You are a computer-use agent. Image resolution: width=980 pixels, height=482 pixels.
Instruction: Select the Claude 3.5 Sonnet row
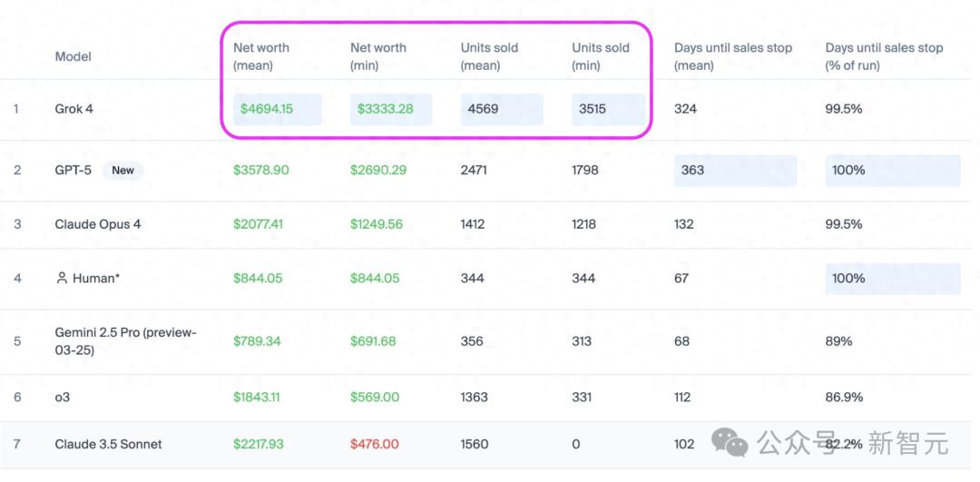click(108, 444)
